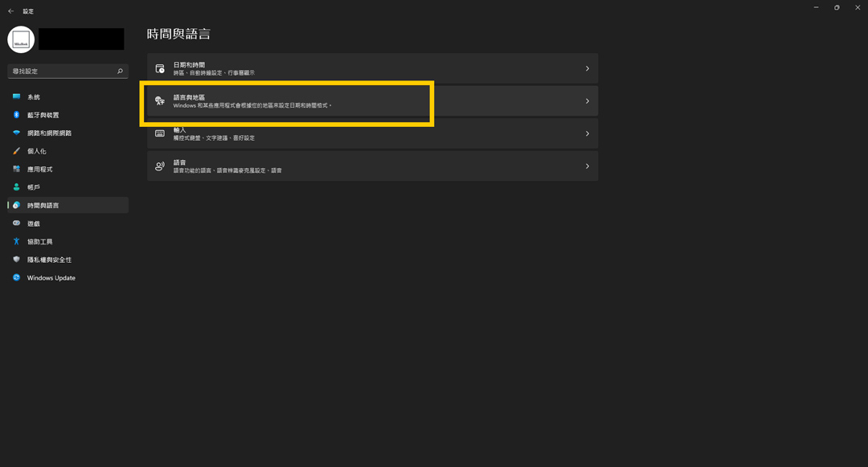
Task: Select the Bluetooth icon for 藍牙與裝置
Action: pos(17,115)
